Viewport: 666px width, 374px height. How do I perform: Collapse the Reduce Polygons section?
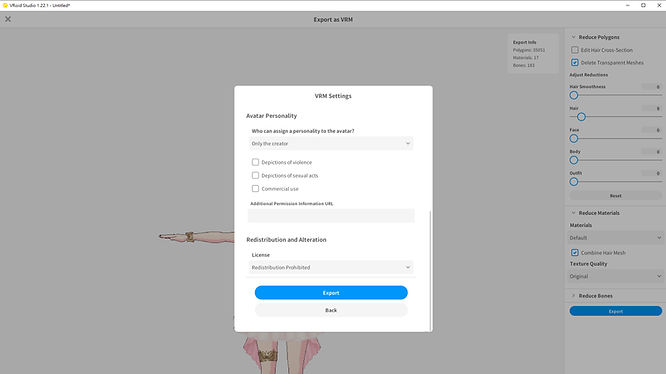click(573, 37)
